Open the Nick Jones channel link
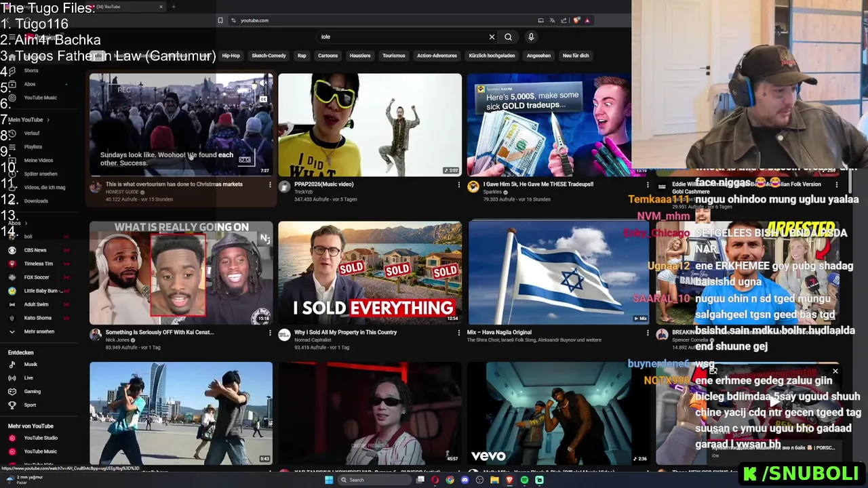868x488 pixels. pyautogui.click(x=117, y=340)
